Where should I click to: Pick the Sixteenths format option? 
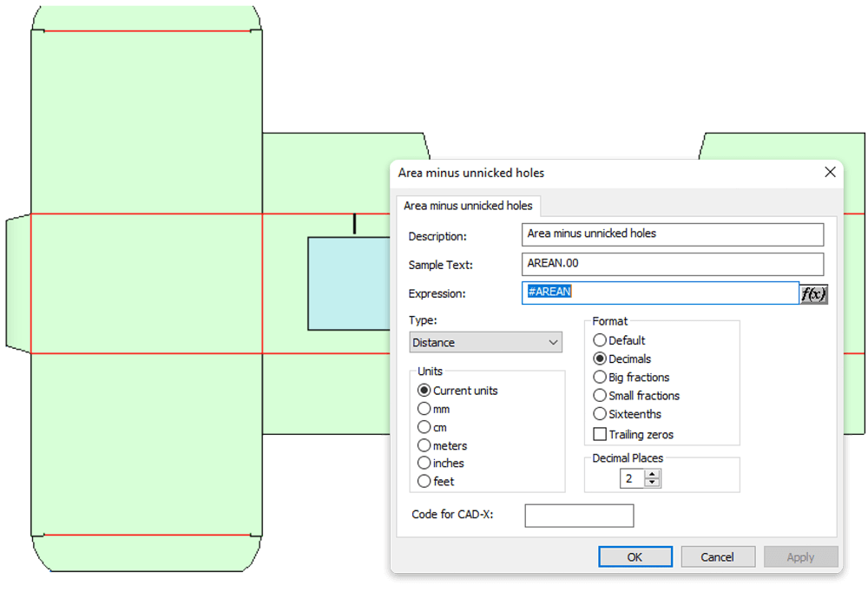pos(600,414)
